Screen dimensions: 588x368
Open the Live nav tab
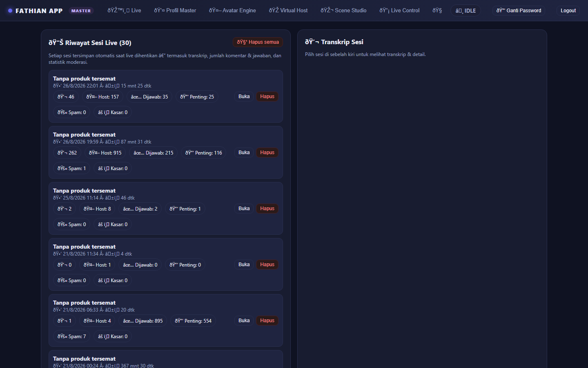[124, 11]
